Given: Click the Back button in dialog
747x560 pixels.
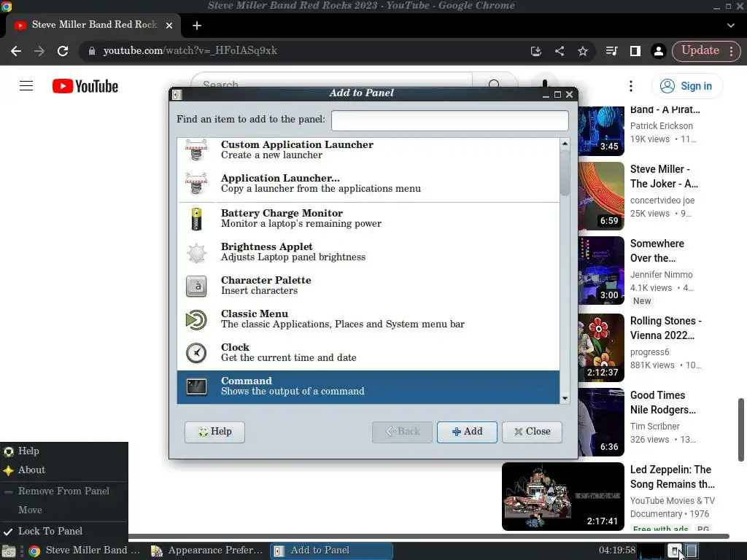Looking at the screenshot, I should (x=402, y=432).
